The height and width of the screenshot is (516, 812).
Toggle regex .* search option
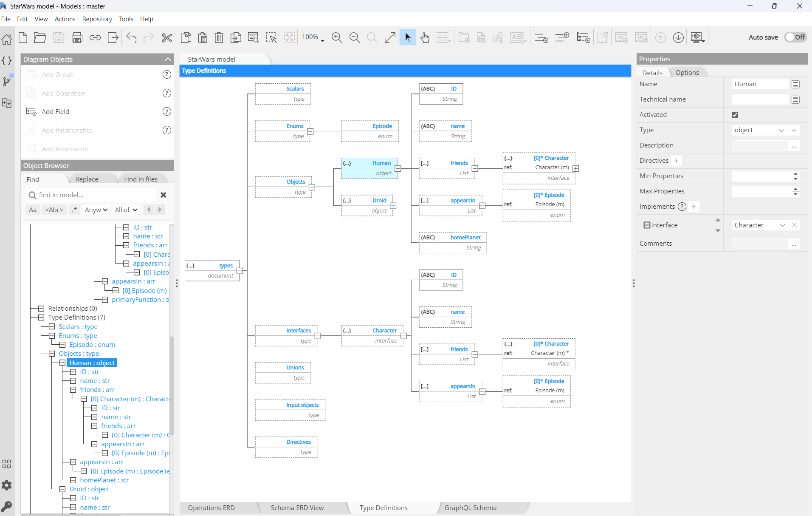75,210
